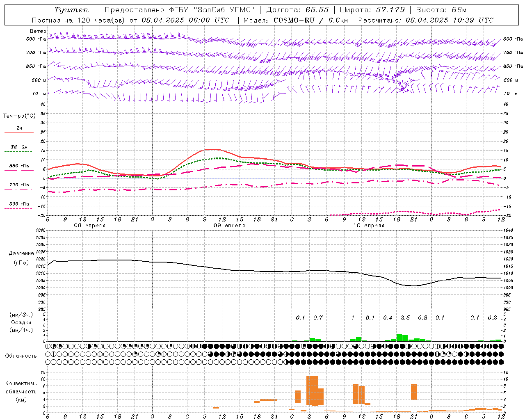525x420 pixels.
Task: Click the Tyumen station title
Action: 71,10
